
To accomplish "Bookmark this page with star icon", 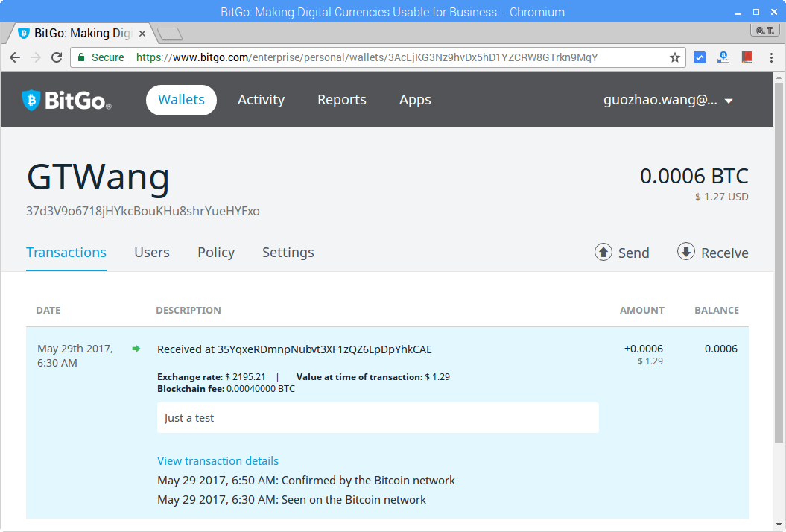I will point(674,57).
